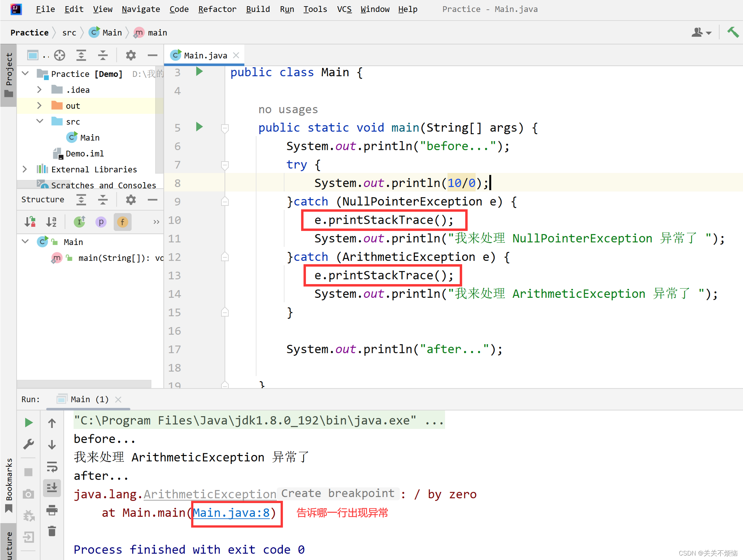
Task: Toggle Show Properties filter in Structure
Action: point(101,222)
